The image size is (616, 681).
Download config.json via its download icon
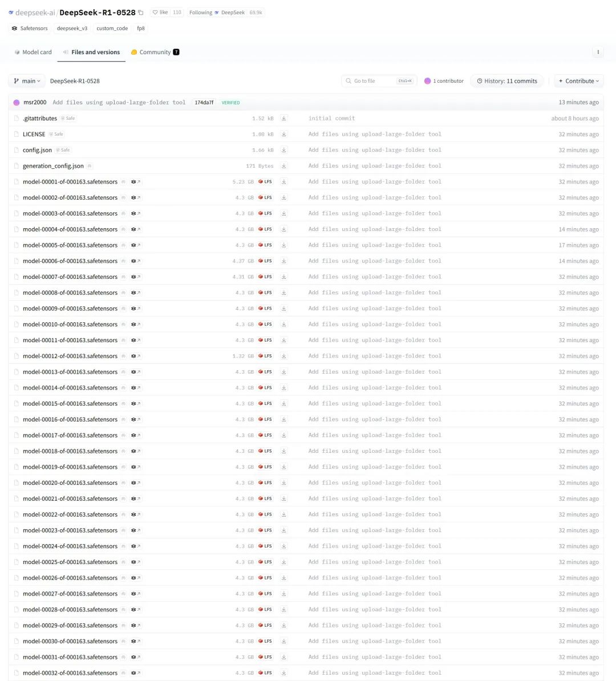tap(283, 150)
